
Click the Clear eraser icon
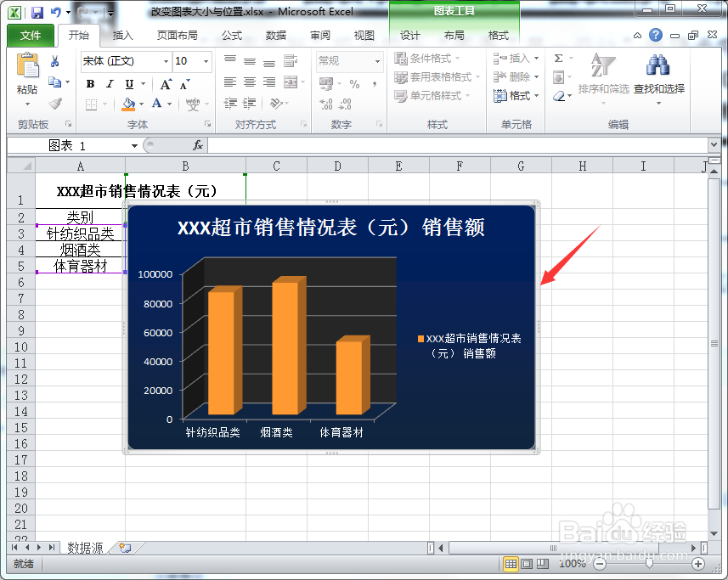click(559, 97)
